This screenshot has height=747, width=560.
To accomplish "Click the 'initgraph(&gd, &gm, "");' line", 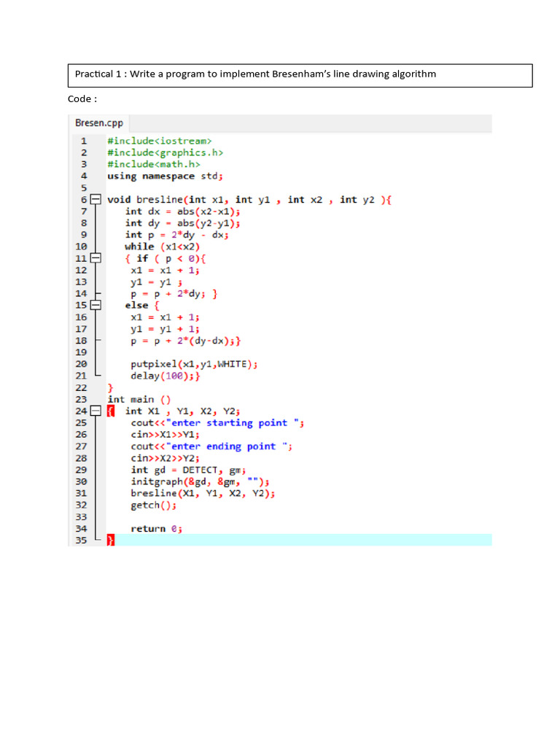I will click(200, 481).
